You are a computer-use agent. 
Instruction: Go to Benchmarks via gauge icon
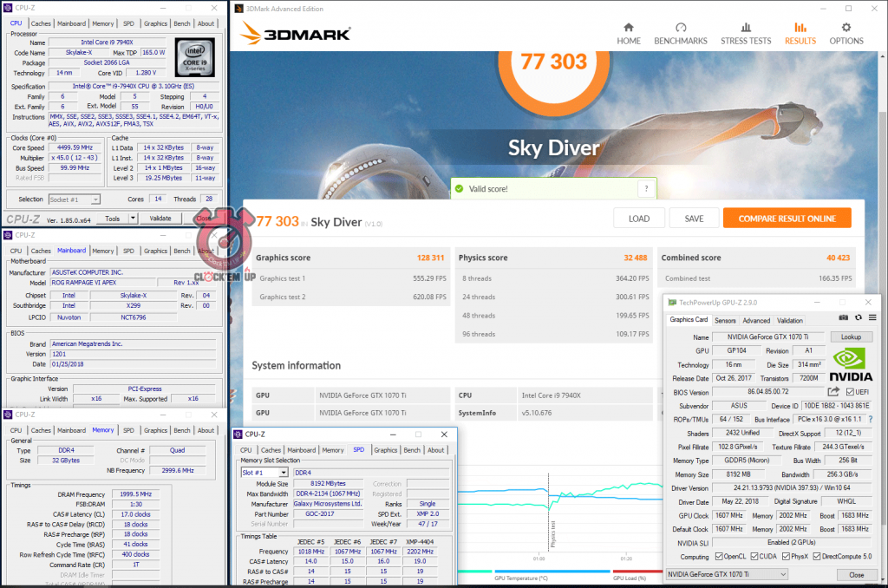(x=681, y=28)
